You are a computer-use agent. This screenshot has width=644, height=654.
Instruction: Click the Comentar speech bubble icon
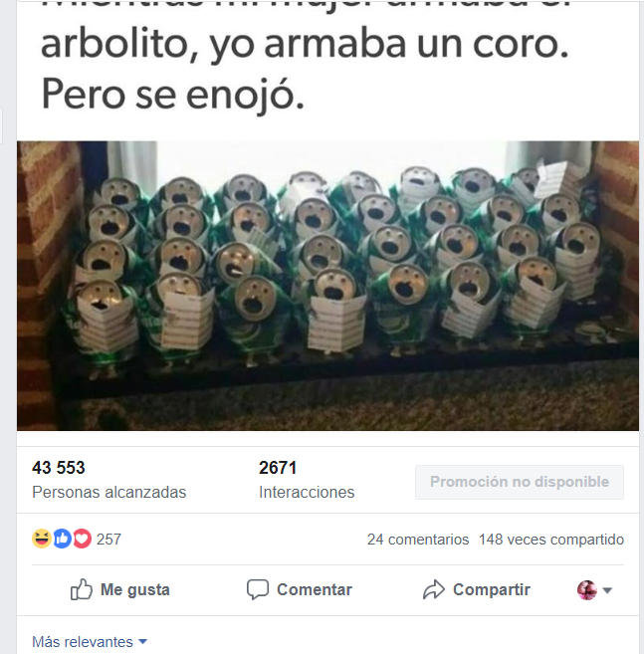[x=258, y=589]
